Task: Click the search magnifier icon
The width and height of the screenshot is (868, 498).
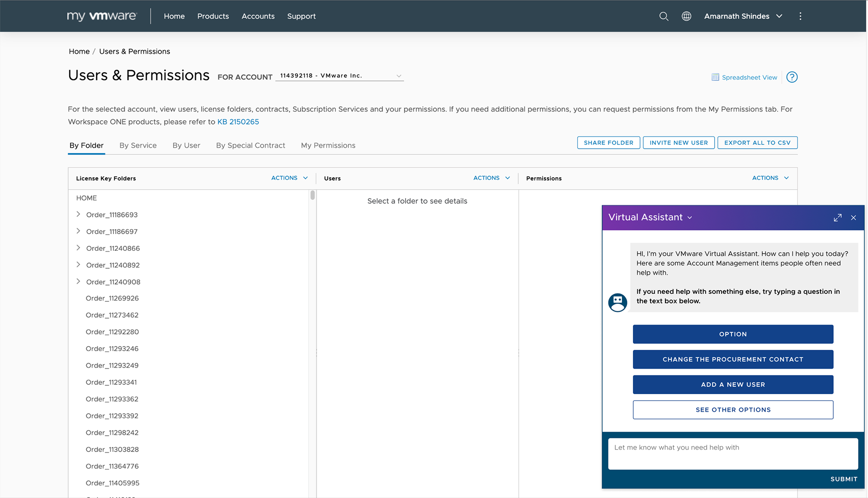Action: (664, 16)
